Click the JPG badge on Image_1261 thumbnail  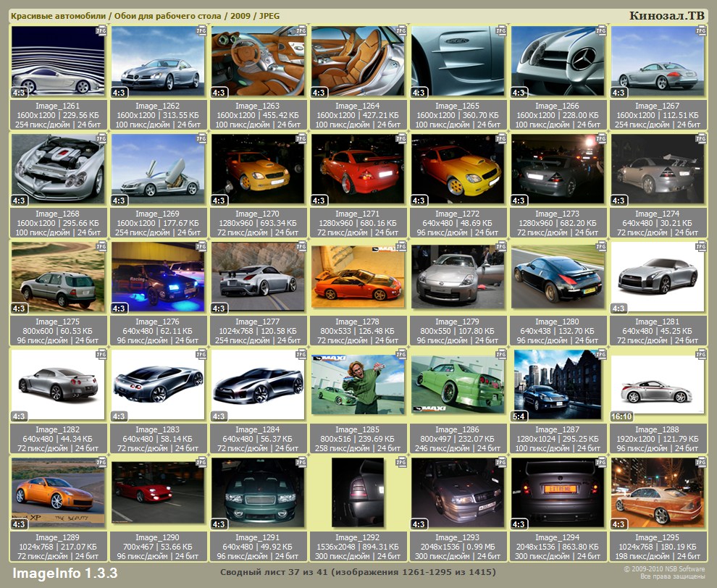(x=101, y=32)
